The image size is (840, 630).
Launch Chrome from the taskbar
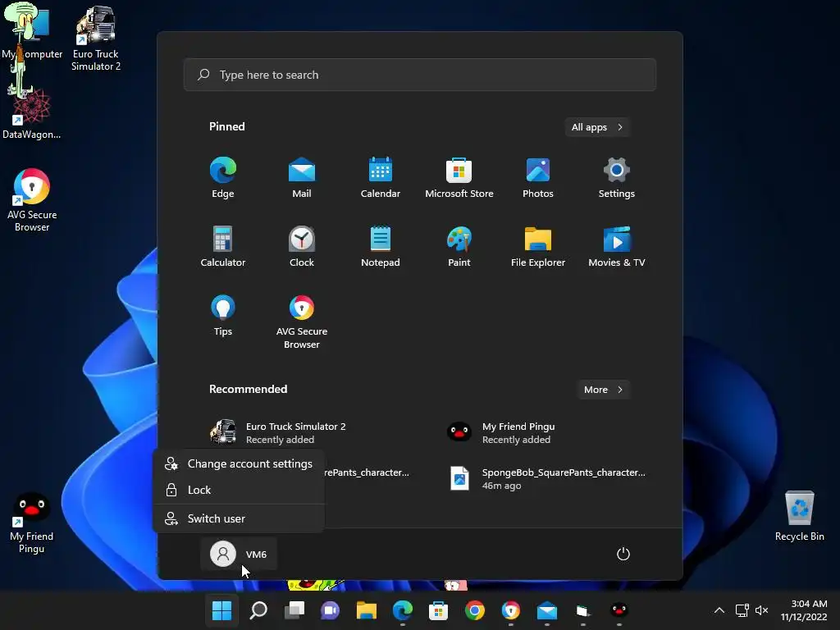[x=475, y=610]
